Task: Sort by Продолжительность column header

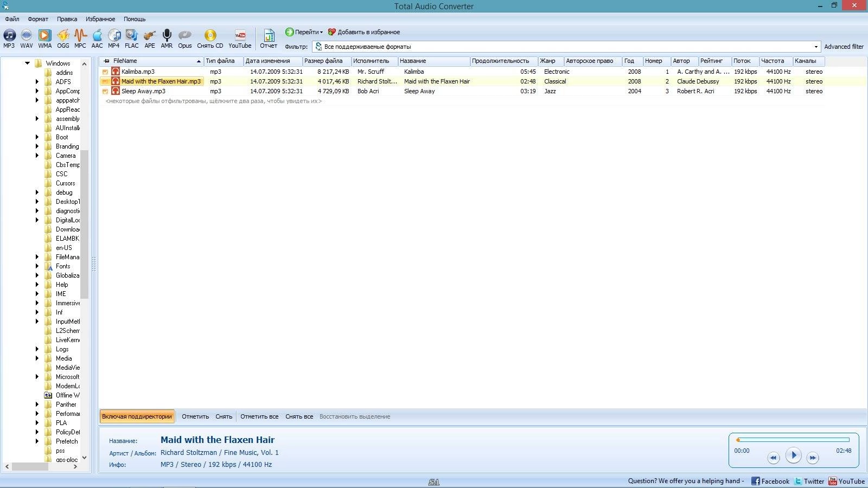Action: [x=503, y=61]
